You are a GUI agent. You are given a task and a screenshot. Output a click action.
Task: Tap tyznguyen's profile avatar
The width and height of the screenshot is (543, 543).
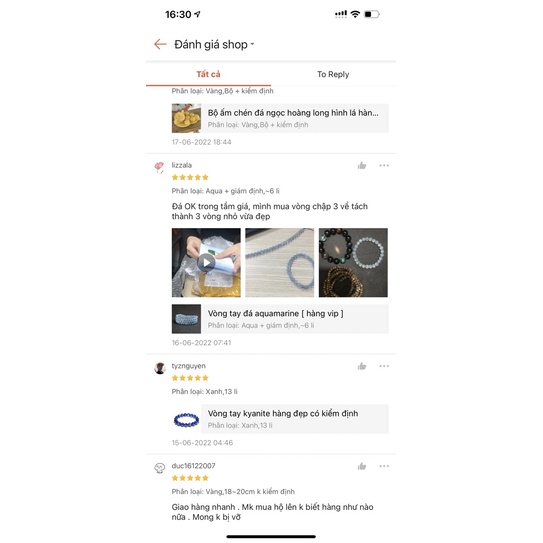point(160,368)
